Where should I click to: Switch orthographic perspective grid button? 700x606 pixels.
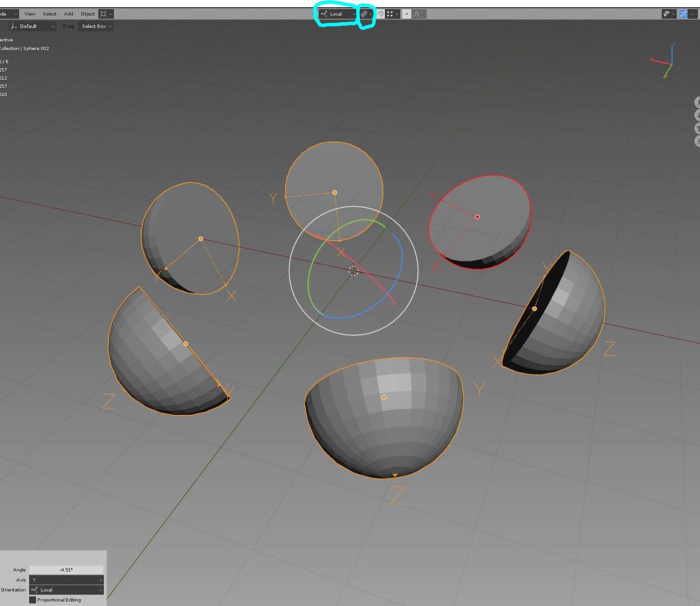698,141
